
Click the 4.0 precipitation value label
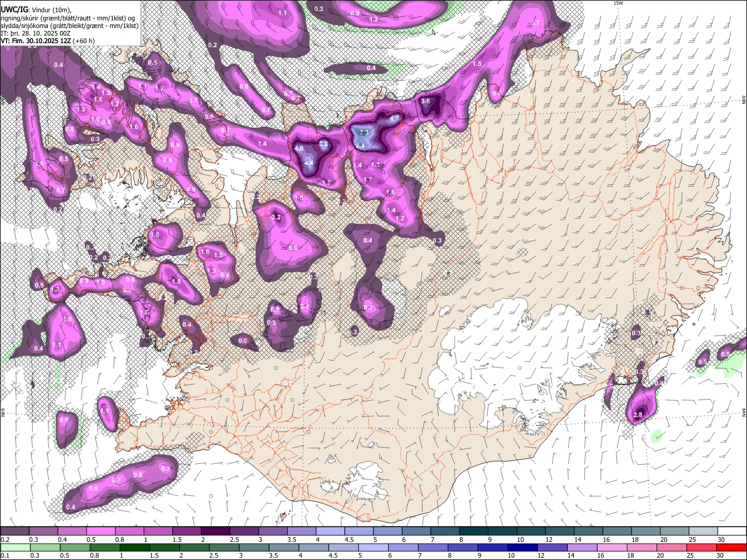pos(299,149)
